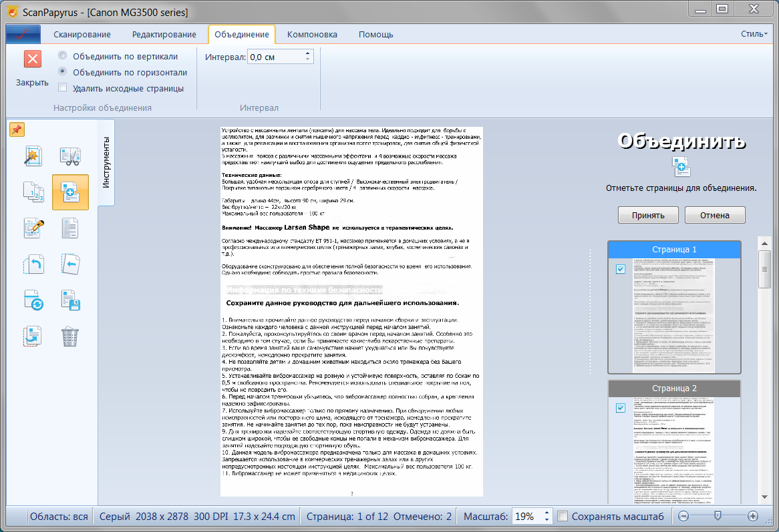Move the zoom slider handle
Screen dimensions: 779x532
click(x=718, y=516)
